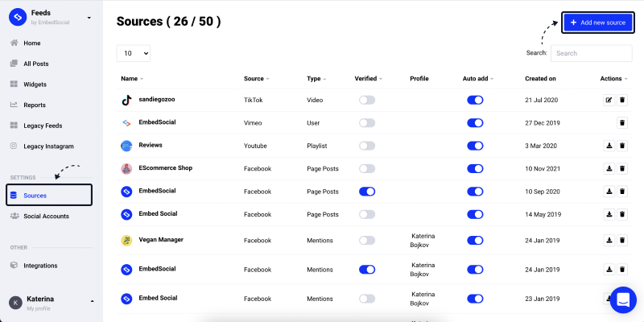This screenshot has height=322, width=644.
Task: Click download icon for Reviews playlist
Action: [x=609, y=146]
